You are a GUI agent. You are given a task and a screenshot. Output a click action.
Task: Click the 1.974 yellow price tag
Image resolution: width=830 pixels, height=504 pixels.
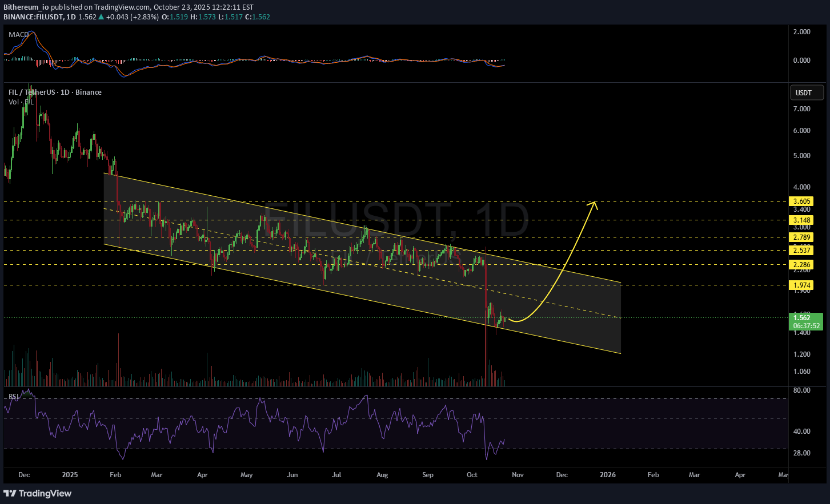tap(802, 285)
